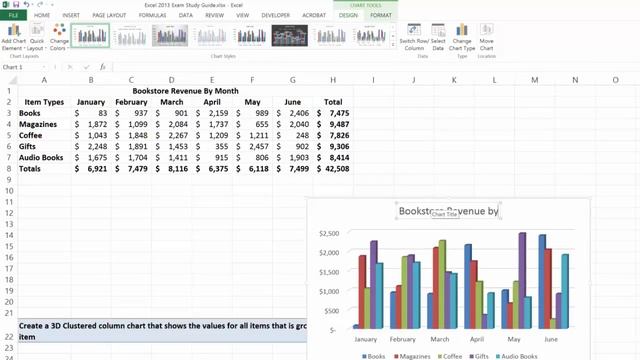Open the Name Box dropdown arrow
Viewport: 640px width, 360px height.
[x=43, y=67]
